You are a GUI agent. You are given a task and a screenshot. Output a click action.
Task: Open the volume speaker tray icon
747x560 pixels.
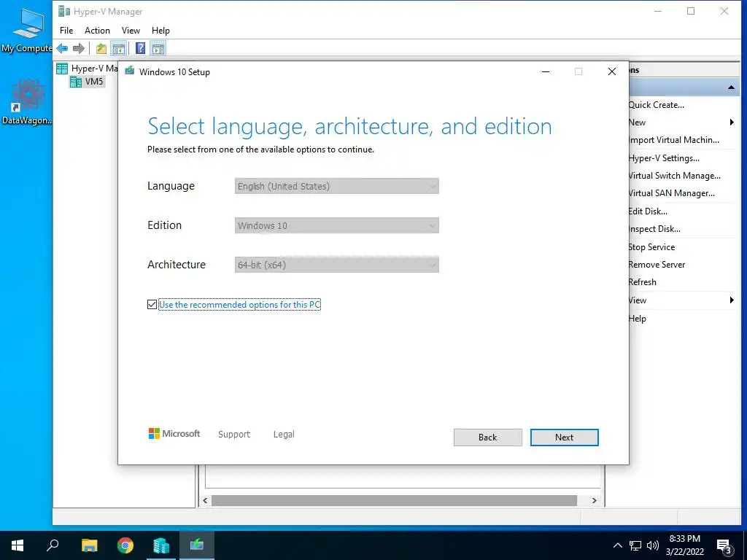click(653, 545)
